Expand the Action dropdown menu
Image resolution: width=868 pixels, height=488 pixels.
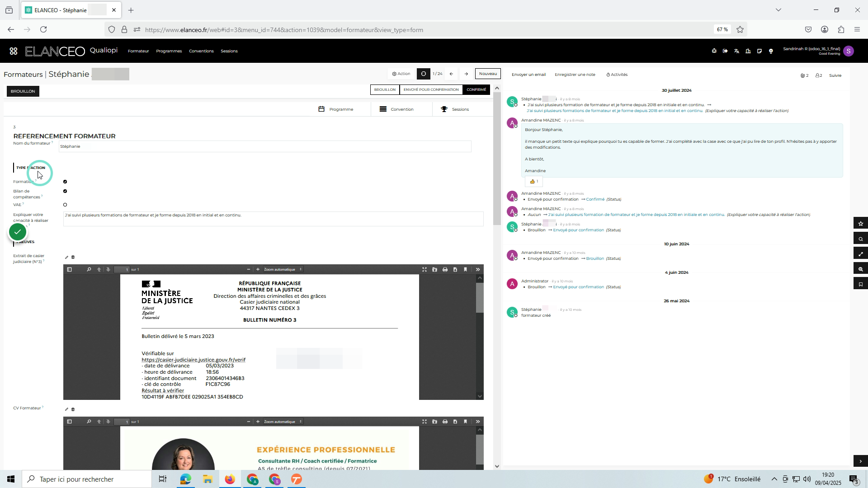point(401,74)
